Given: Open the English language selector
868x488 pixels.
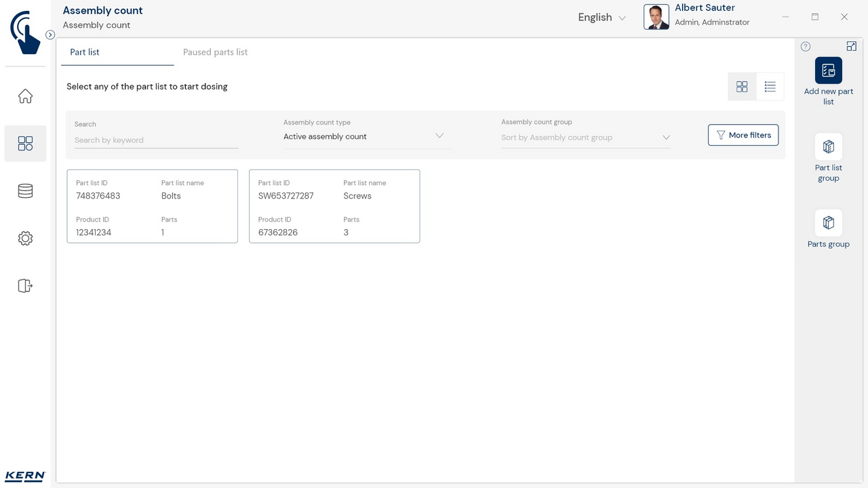Looking at the screenshot, I should tap(601, 18).
